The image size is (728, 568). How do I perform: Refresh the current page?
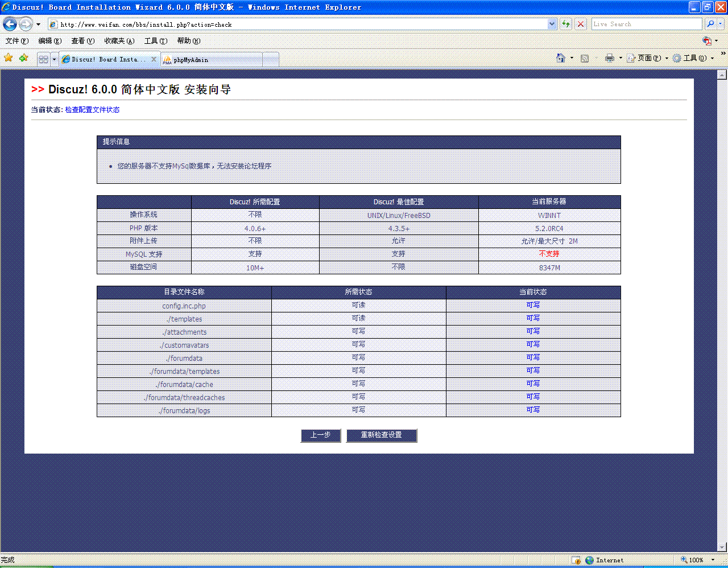click(x=566, y=24)
